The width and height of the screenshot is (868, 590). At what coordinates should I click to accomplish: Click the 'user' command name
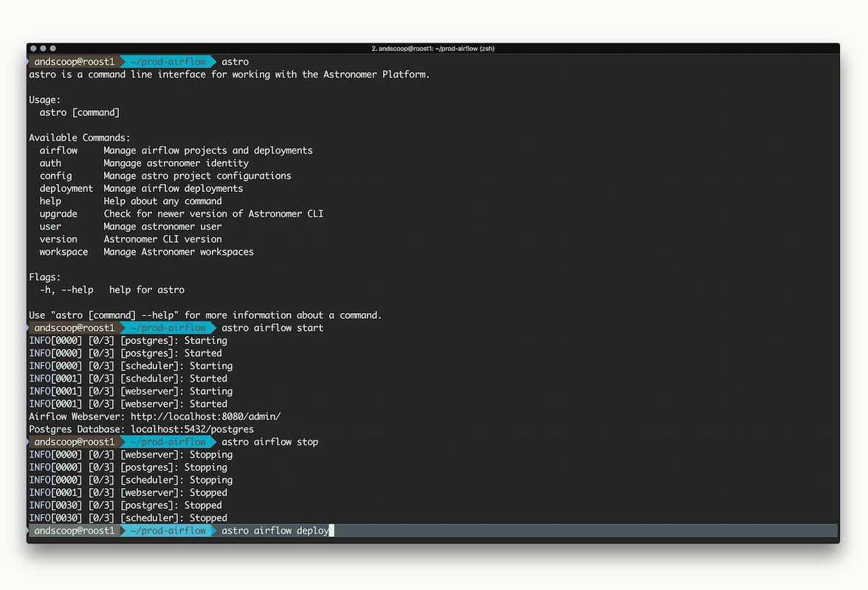click(50, 227)
